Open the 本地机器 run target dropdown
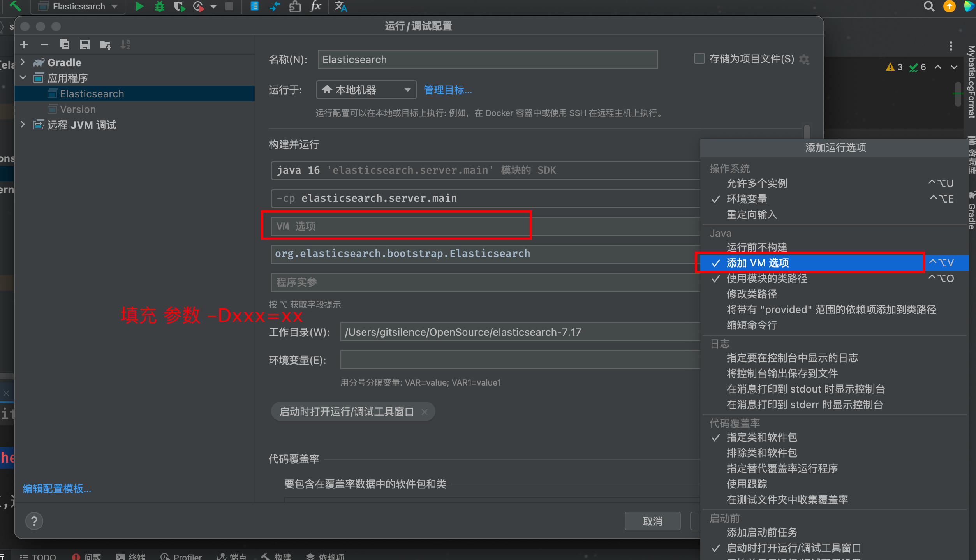Screen dimensions: 976x560 point(366,90)
